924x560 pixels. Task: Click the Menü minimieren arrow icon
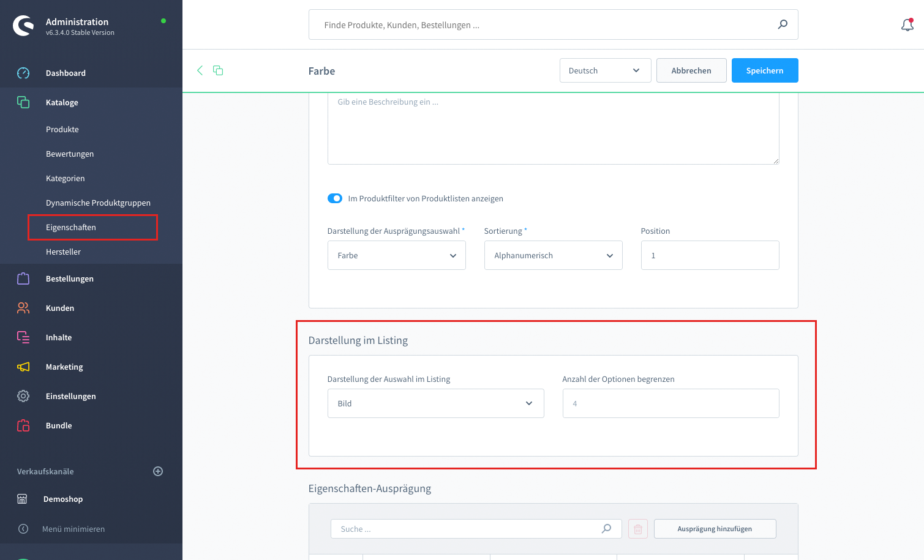(x=23, y=529)
